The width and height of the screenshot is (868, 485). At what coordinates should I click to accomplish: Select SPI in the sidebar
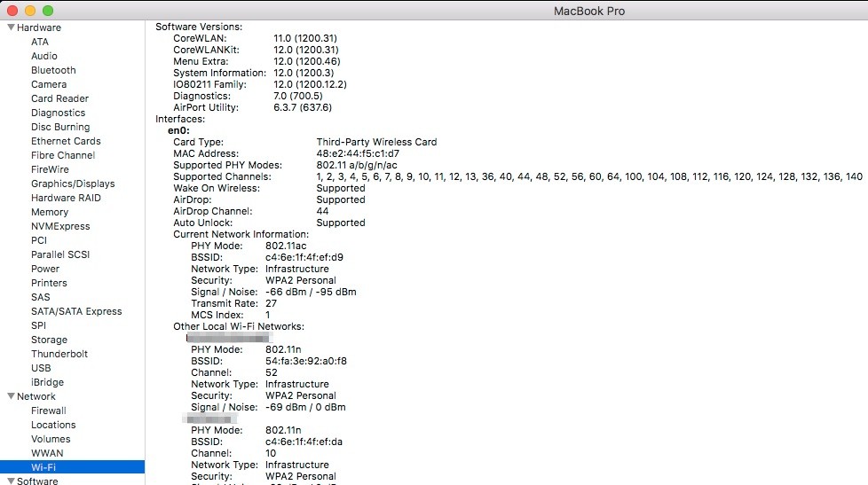tap(39, 325)
